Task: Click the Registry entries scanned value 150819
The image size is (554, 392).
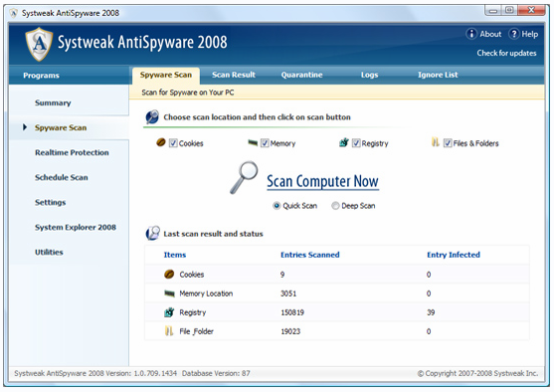Action: click(292, 312)
